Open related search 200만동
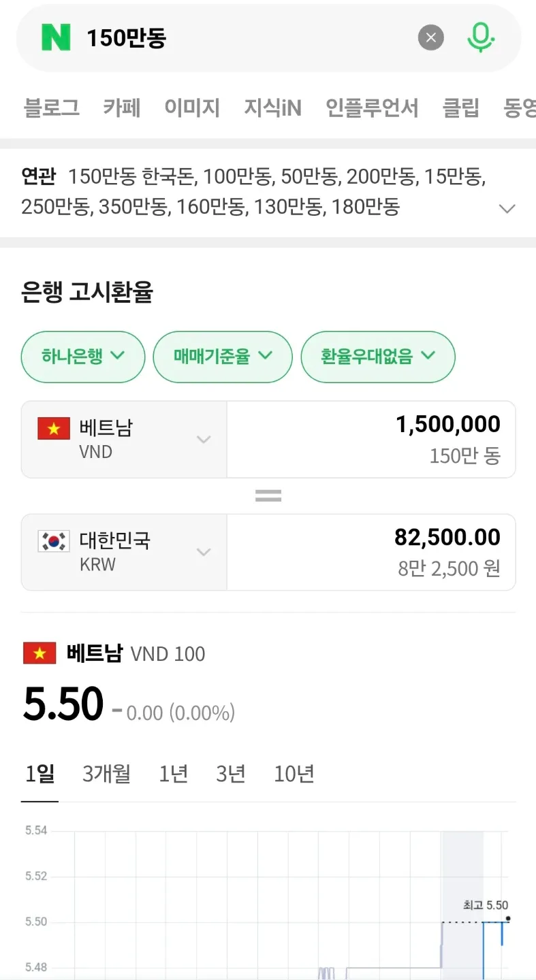Screen dimensions: 536x980 point(380,177)
